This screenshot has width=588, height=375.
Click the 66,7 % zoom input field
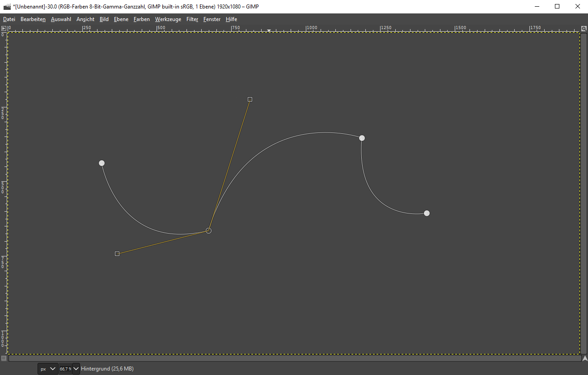[65, 369]
